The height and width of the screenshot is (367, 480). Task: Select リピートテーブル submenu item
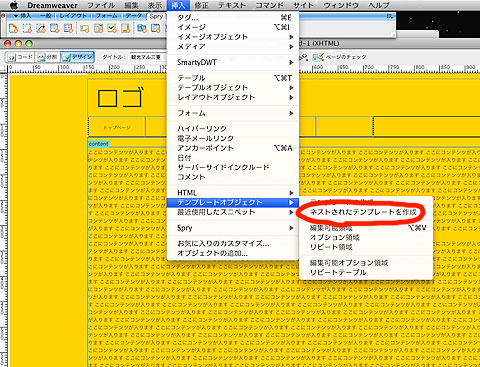coord(366,272)
